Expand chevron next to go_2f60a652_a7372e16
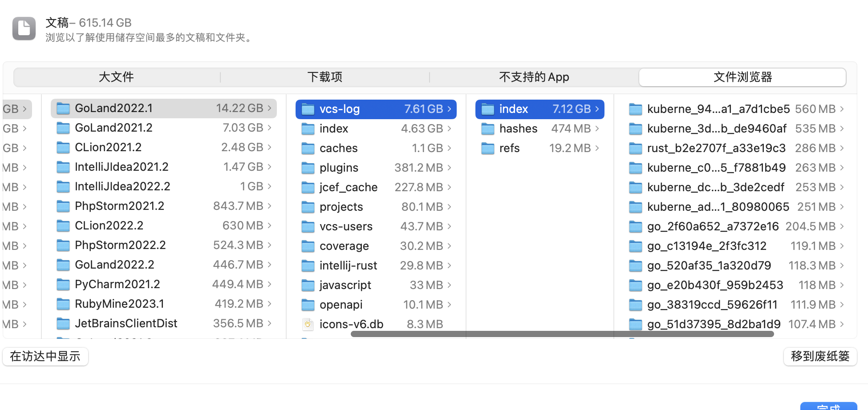This screenshot has height=410, width=868. tap(842, 226)
